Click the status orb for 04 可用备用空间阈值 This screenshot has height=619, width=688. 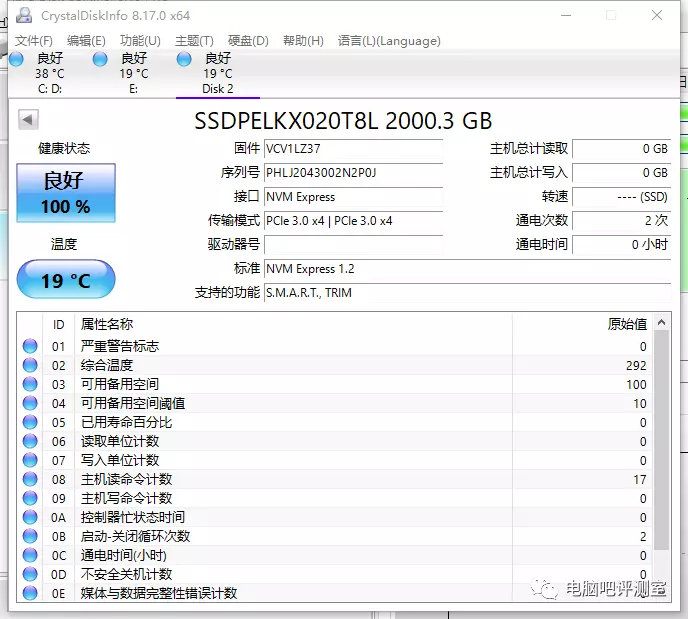[30, 403]
